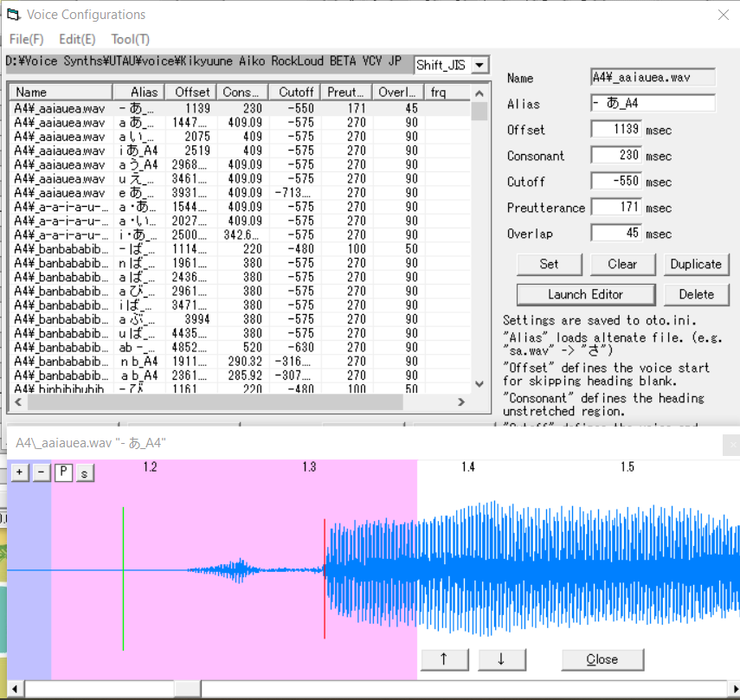This screenshot has width=740, height=700.
Task: Click the Preutterance value input field
Action: [616, 207]
